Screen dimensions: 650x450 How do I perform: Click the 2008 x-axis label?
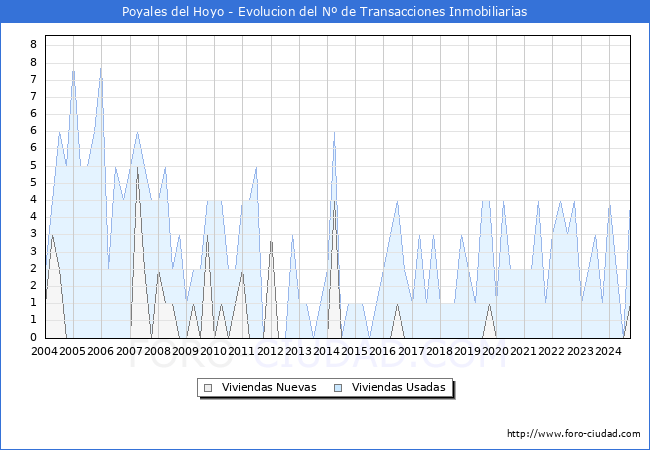158,351
